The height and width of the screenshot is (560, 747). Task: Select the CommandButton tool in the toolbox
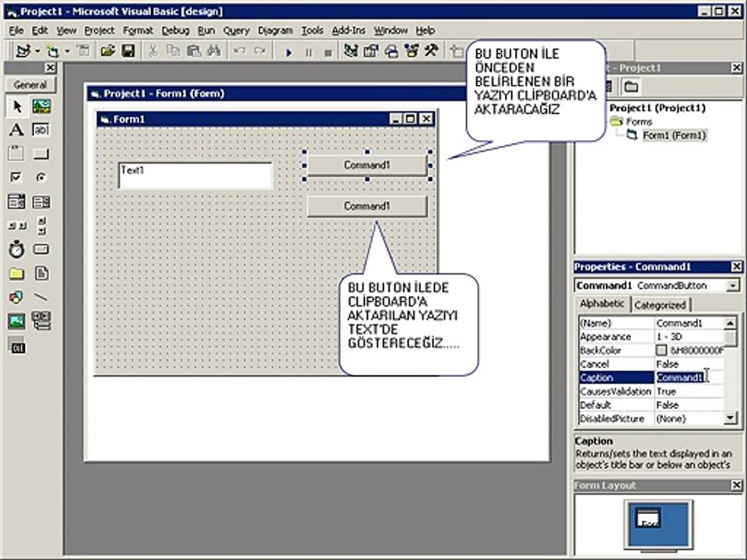41,153
